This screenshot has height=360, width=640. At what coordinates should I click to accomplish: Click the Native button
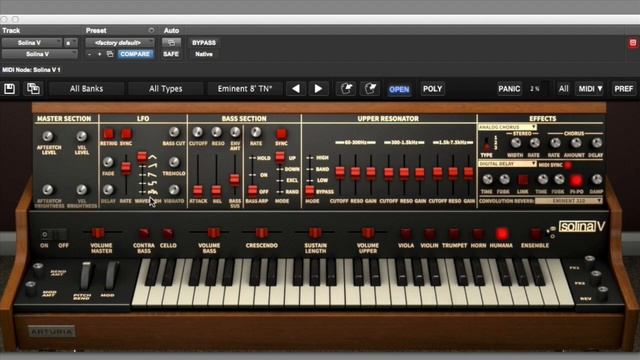tap(204, 54)
